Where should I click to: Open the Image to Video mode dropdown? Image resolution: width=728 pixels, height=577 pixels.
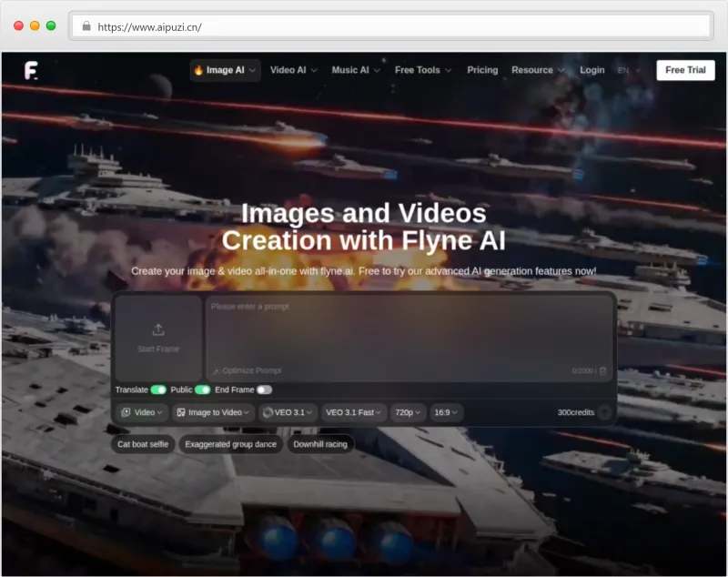click(214, 412)
